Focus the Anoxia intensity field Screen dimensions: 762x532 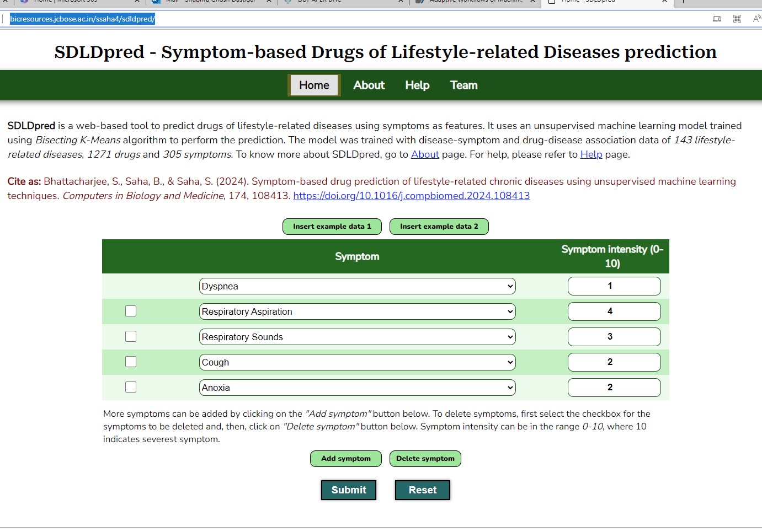(x=614, y=388)
